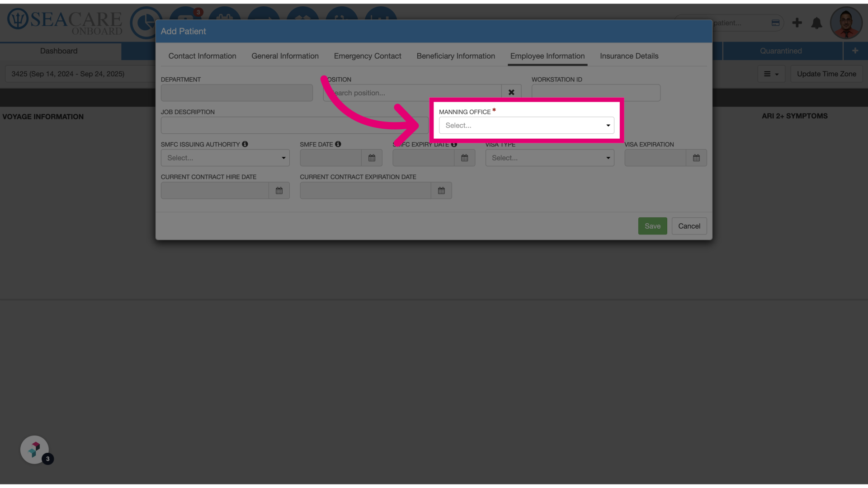
Task: Click the Search position field
Action: tap(412, 93)
